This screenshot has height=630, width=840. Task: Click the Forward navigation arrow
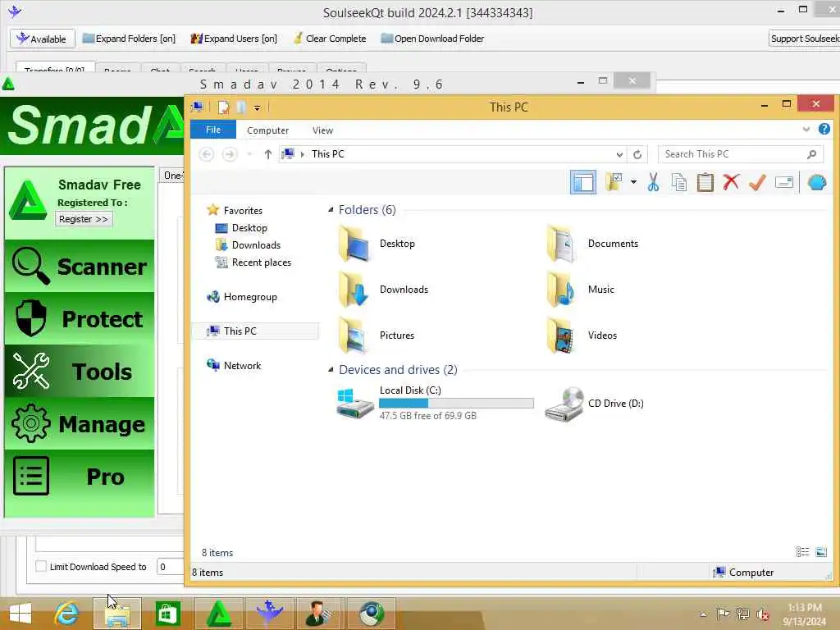230,154
